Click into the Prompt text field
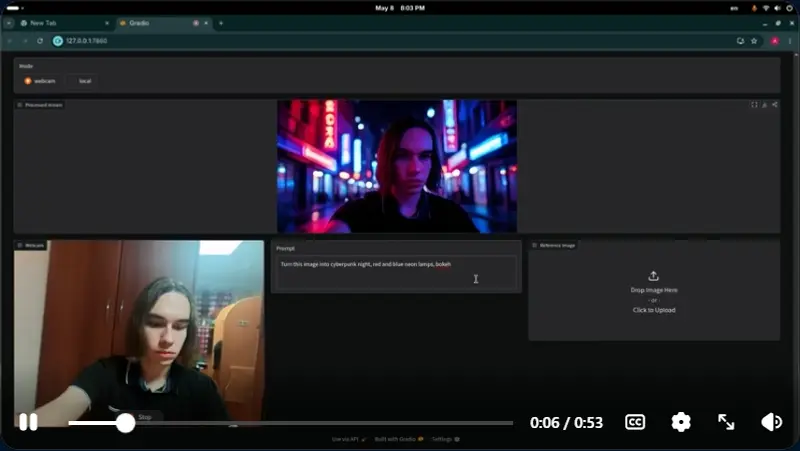Screen dimensions: 800x451 point(396,272)
